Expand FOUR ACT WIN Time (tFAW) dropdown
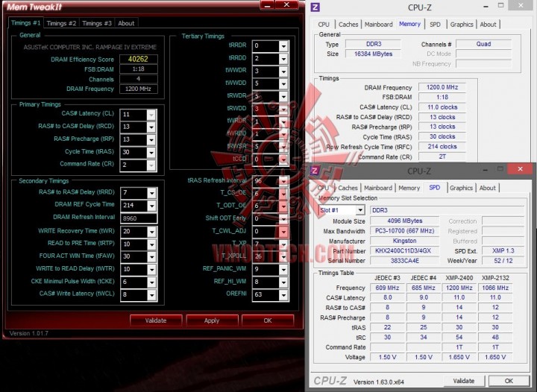This screenshot has height=392, width=537. [151, 257]
